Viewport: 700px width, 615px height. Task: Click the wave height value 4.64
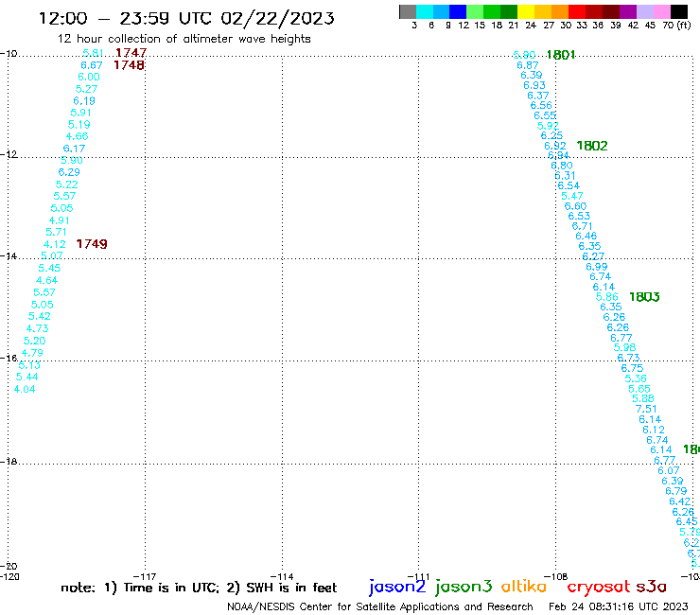[46, 280]
